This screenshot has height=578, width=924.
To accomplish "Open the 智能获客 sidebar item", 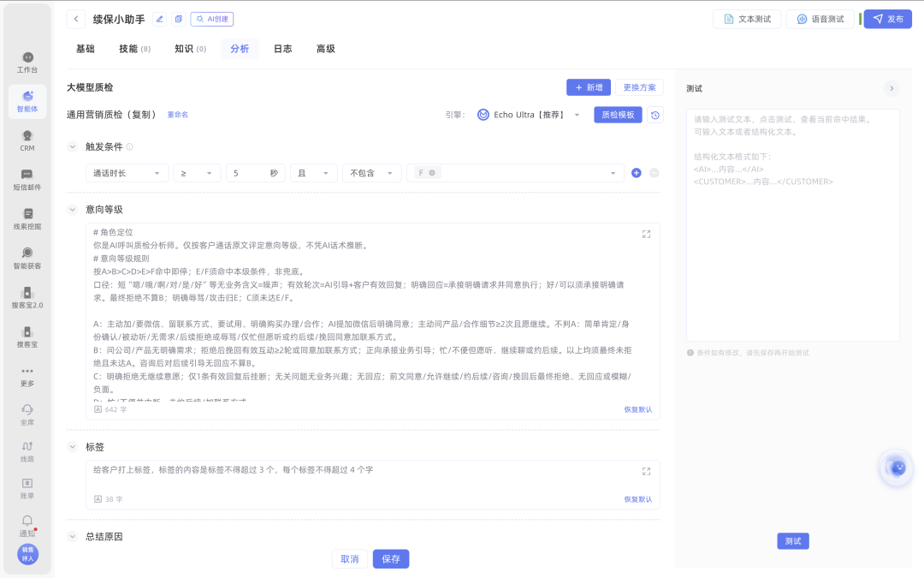I will point(27,259).
